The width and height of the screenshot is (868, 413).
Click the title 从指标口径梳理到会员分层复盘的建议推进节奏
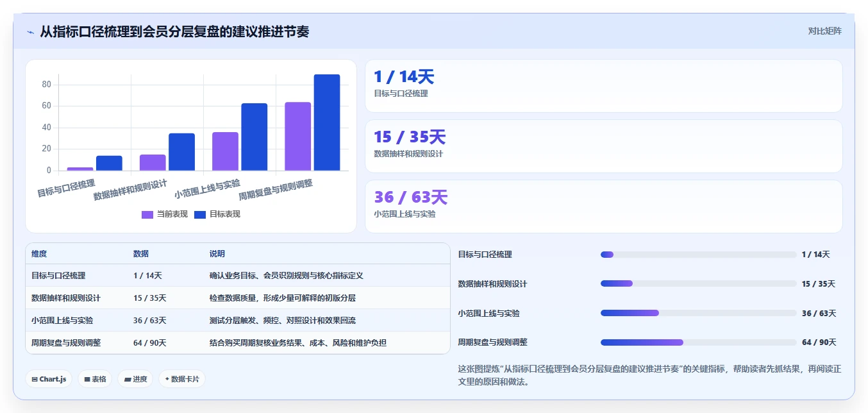174,31
